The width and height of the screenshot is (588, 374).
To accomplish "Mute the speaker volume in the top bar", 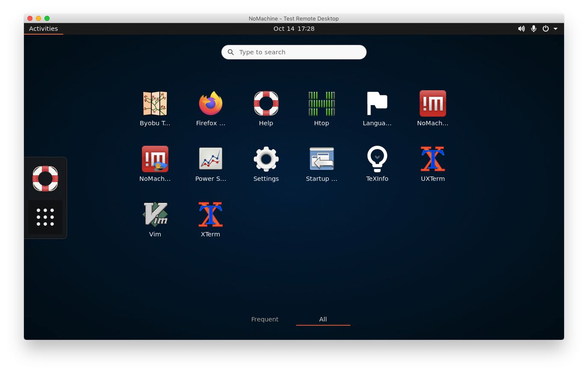I will [521, 29].
